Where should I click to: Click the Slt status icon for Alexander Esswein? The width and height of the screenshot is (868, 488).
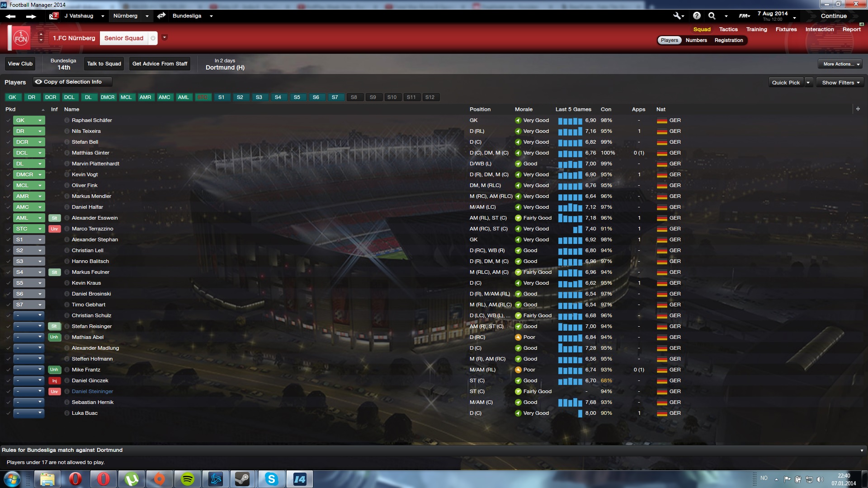[x=54, y=218]
